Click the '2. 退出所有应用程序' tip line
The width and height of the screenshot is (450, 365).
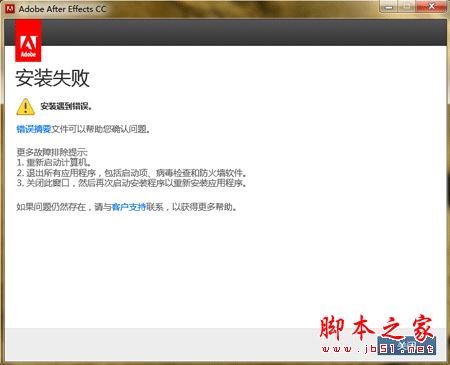(132, 173)
